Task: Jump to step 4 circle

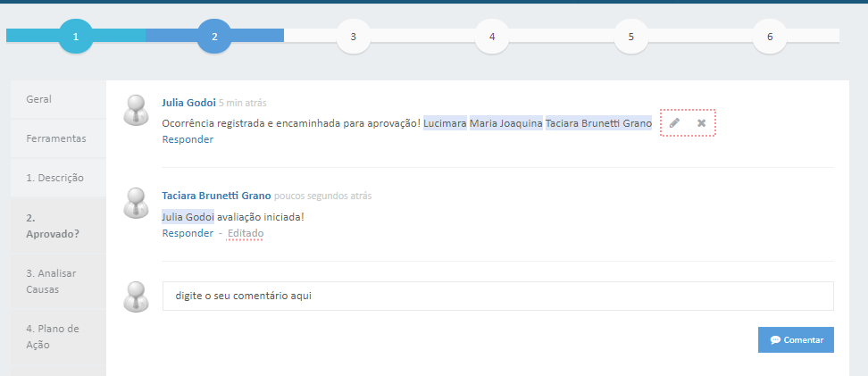Action: click(x=492, y=37)
